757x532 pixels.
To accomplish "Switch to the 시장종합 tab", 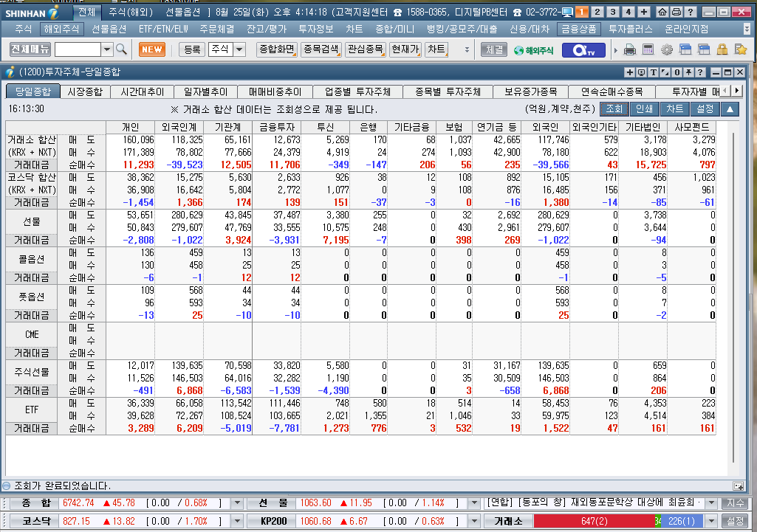I will click(85, 91).
